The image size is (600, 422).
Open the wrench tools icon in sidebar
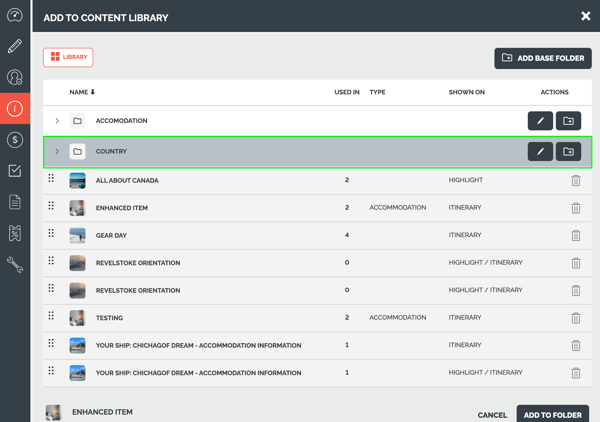pos(15,265)
